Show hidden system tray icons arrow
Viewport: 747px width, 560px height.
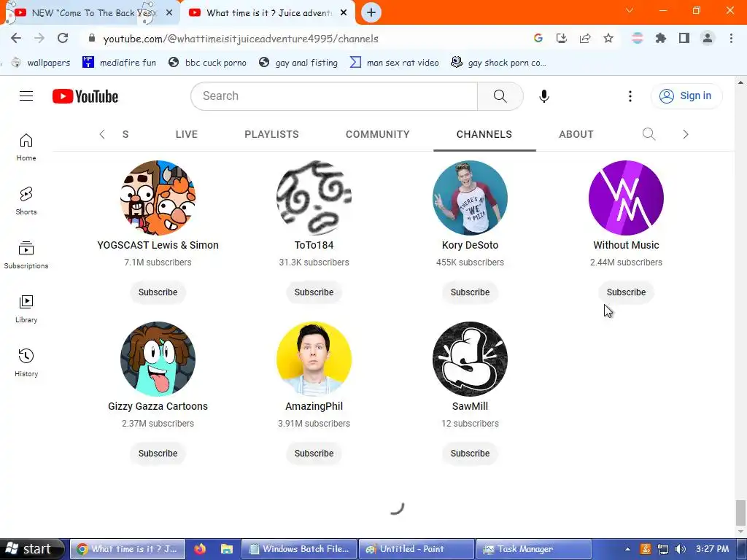(x=627, y=549)
